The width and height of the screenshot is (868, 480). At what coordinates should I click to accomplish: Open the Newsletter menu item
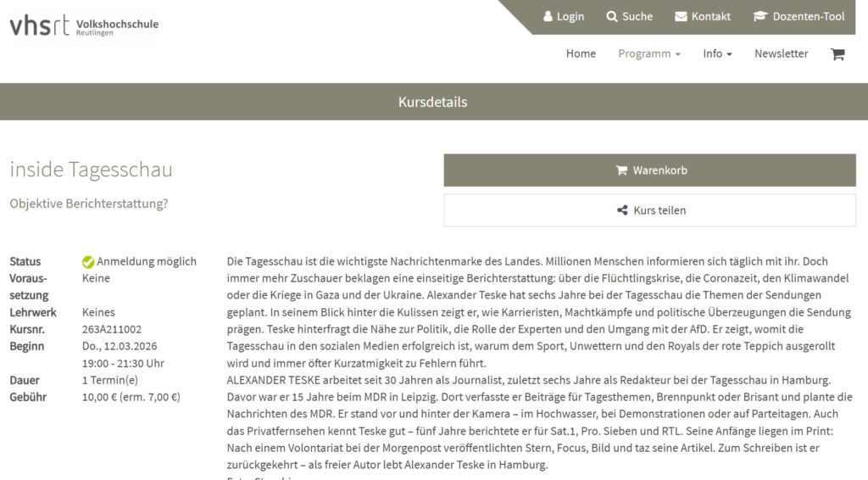point(781,53)
